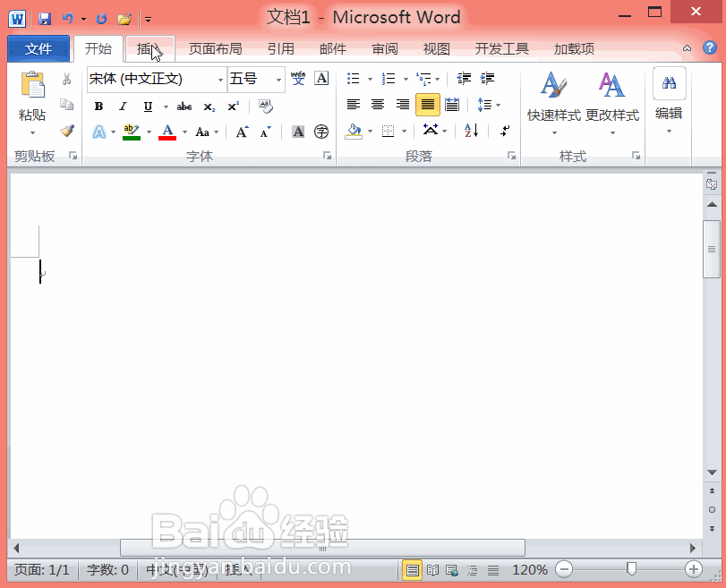Screen dimensions: 726x588
Task: Click the binoculars Find icon
Action: (x=669, y=83)
